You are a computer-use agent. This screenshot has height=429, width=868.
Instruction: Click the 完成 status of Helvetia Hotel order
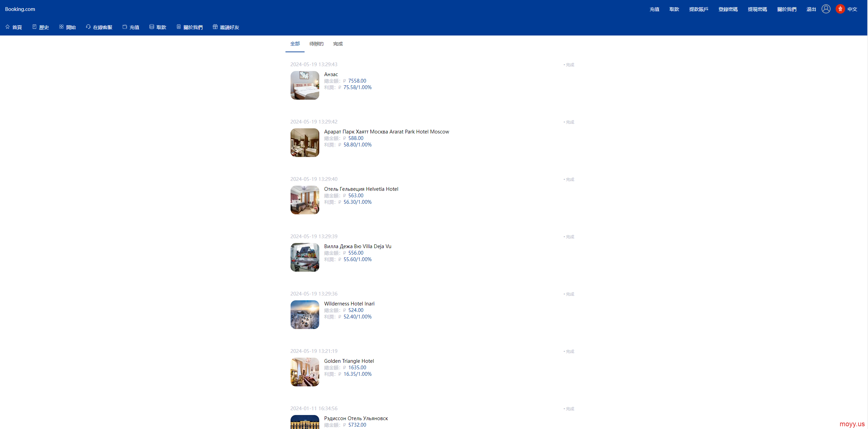570,180
